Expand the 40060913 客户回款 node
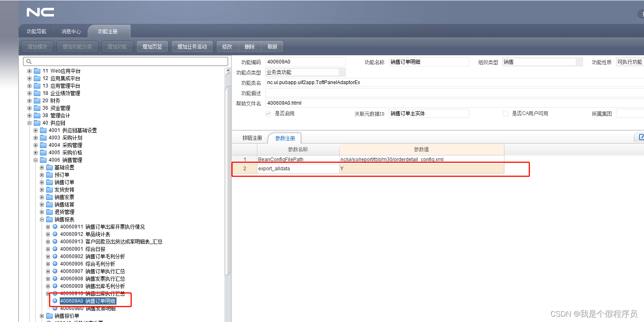The image size is (644, 322). (x=48, y=242)
